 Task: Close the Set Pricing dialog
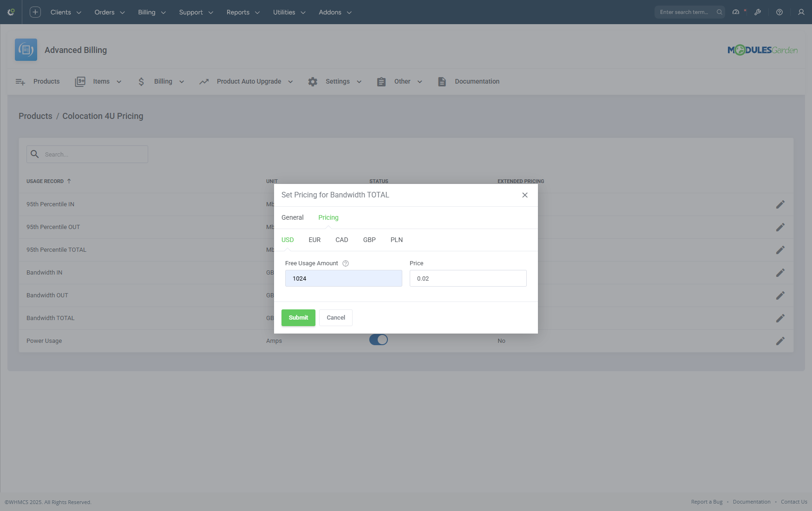coord(525,195)
